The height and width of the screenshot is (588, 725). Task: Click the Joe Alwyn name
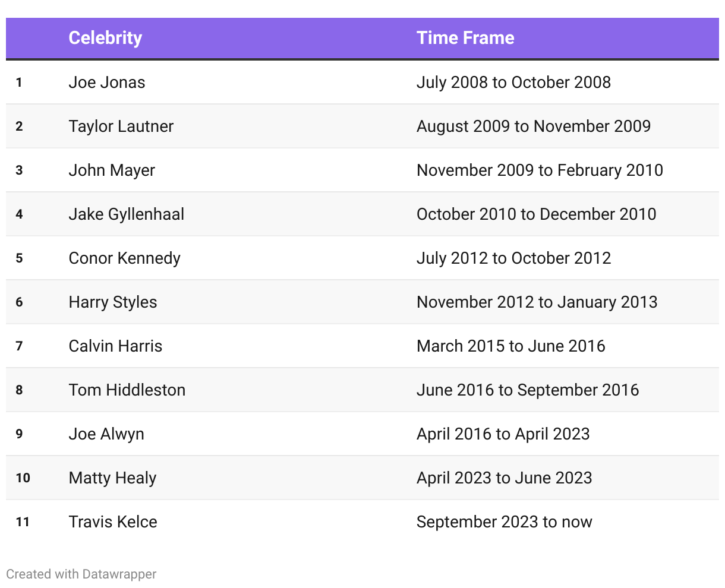click(106, 434)
